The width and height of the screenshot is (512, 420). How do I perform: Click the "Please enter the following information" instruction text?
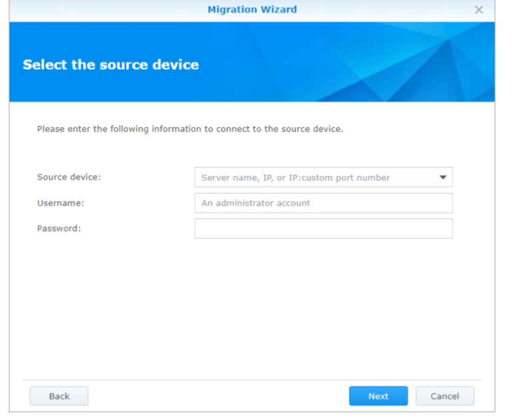190,129
